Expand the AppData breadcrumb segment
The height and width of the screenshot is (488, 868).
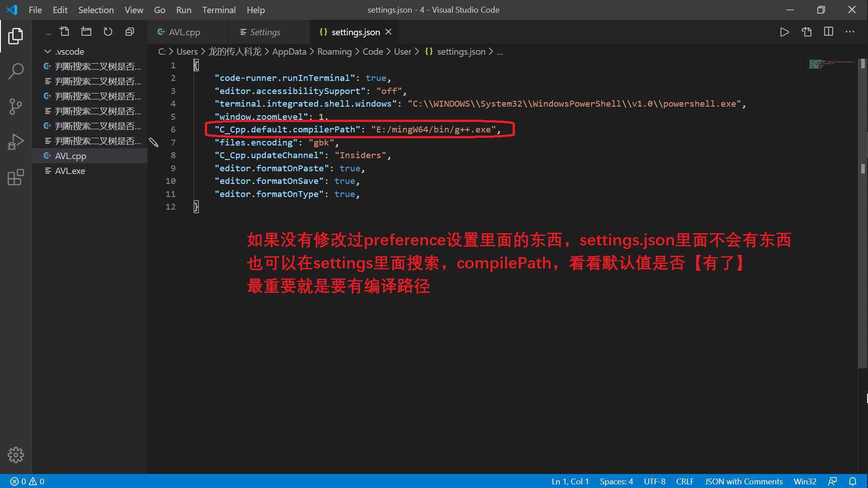pyautogui.click(x=289, y=52)
